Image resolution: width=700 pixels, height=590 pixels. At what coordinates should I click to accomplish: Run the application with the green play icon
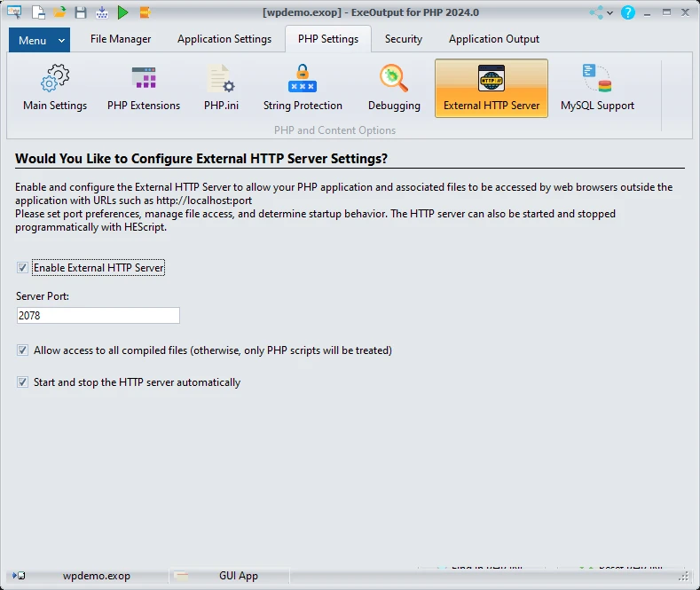[x=122, y=12]
